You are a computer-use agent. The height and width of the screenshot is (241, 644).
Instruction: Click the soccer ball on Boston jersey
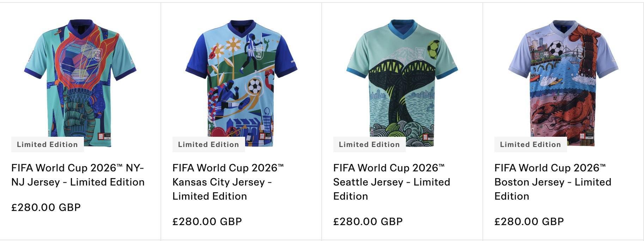[557, 48]
